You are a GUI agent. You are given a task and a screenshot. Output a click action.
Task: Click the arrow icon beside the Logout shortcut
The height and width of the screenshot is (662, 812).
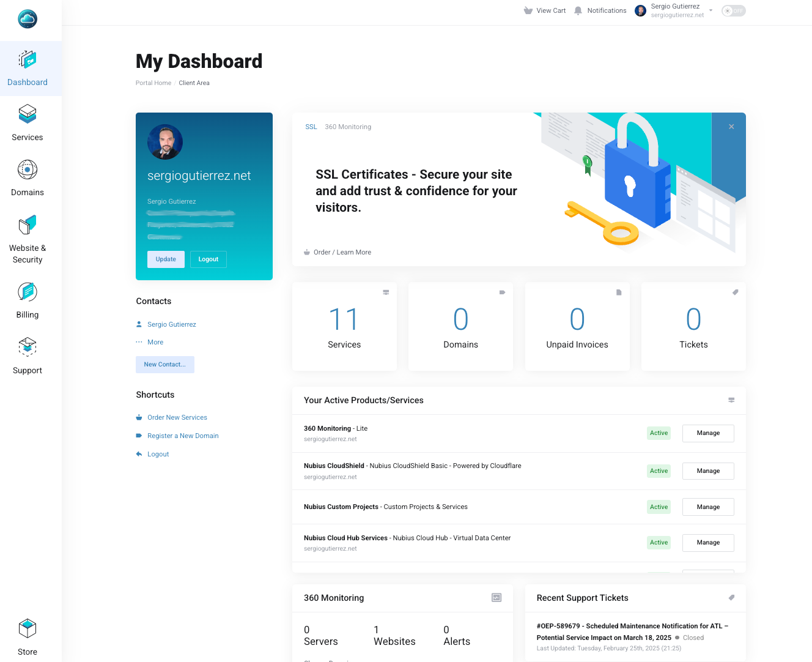click(139, 454)
